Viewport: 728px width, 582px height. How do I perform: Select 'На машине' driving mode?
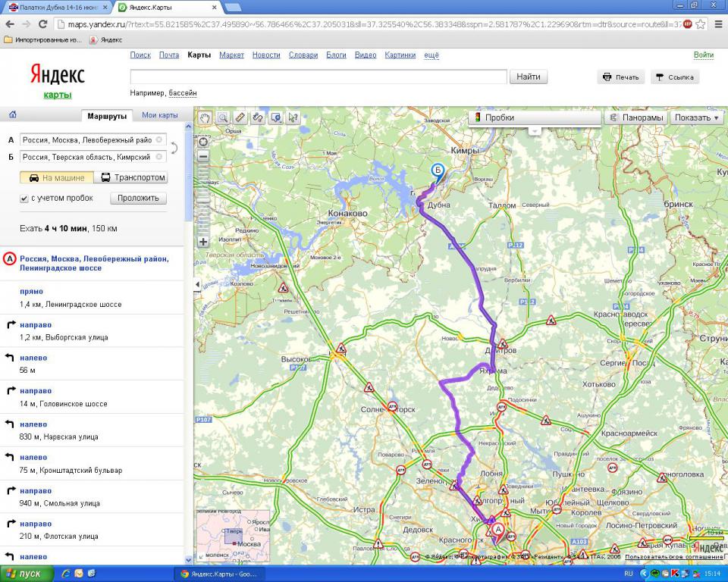57,178
